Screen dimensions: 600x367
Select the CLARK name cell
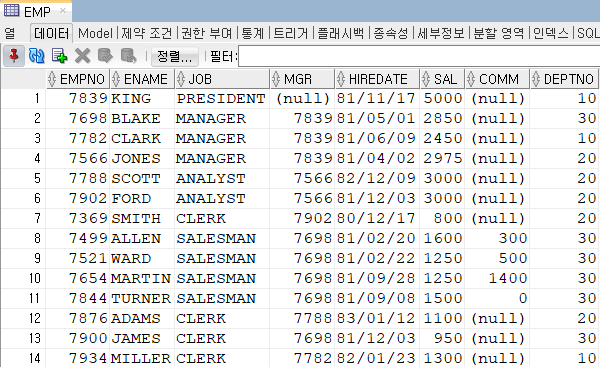tap(142, 139)
